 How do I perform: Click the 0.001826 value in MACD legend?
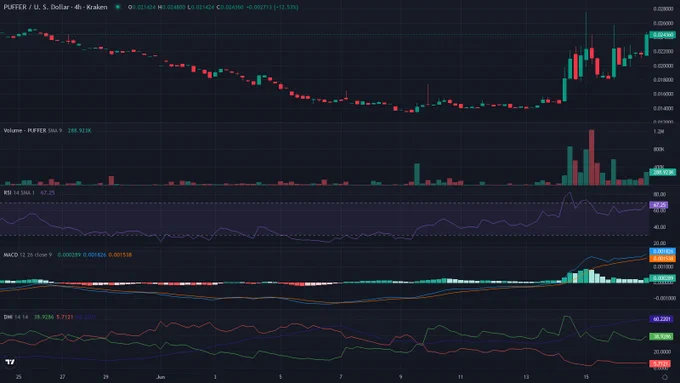95,255
